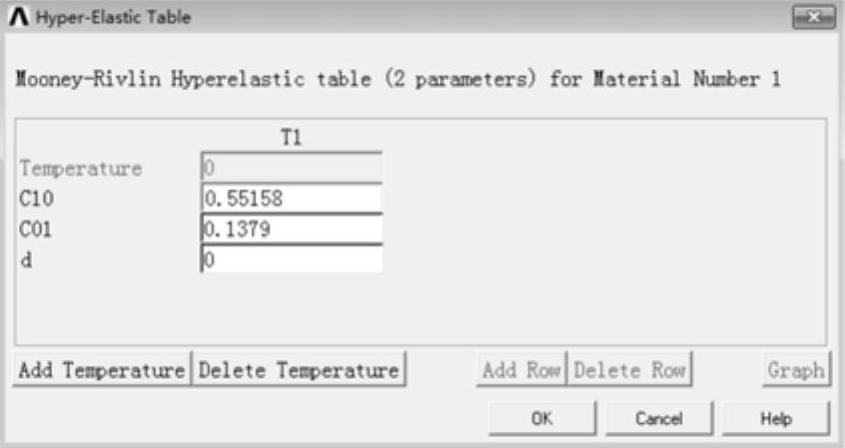Screen dimensions: 845x448
Task: Confirm with the OK button
Action: [542, 418]
